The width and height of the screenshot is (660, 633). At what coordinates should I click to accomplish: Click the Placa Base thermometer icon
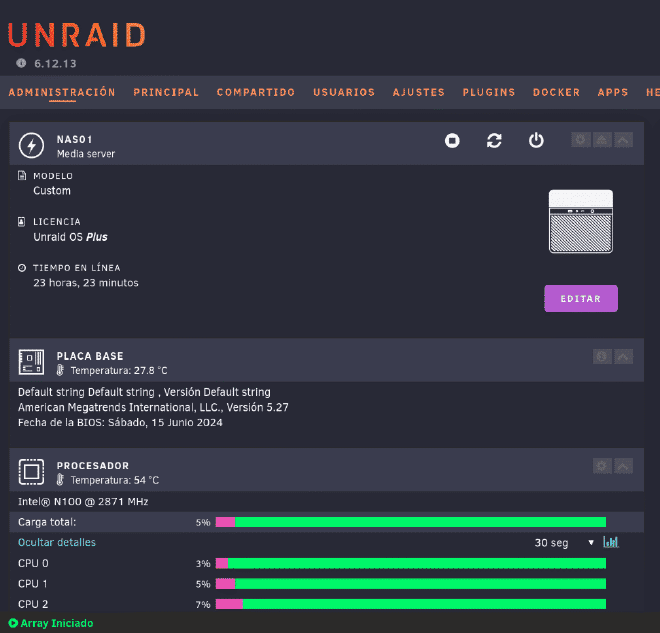(60, 370)
